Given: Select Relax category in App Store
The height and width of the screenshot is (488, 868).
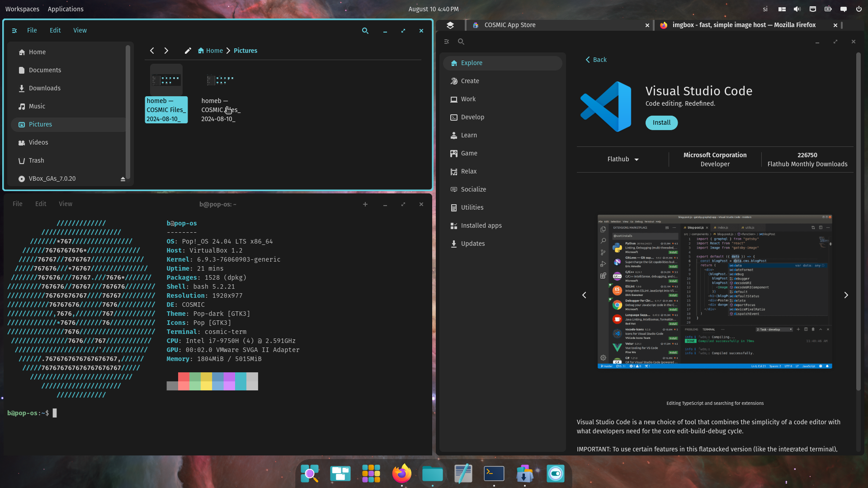Looking at the screenshot, I should 503,171.
